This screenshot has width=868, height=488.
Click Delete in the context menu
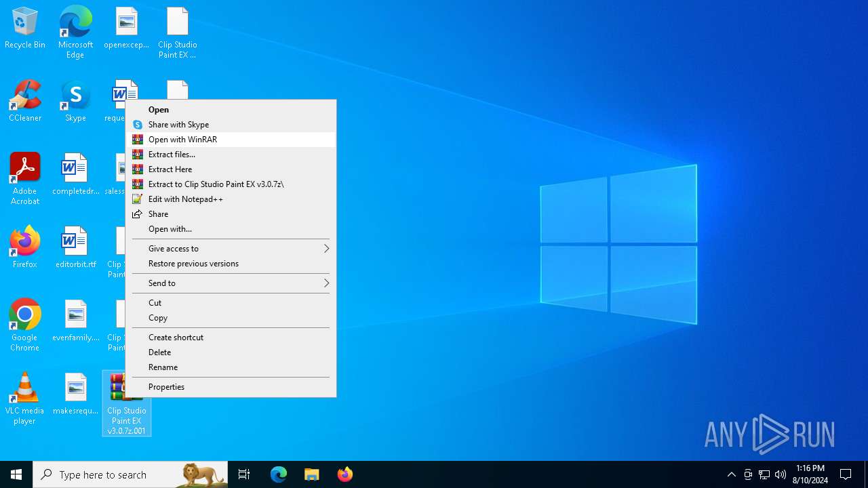(x=231, y=352)
